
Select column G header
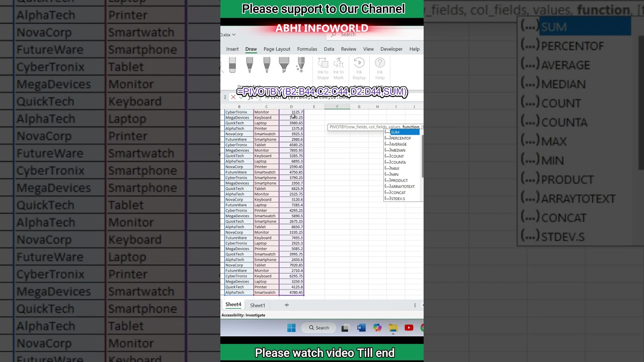point(359,107)
